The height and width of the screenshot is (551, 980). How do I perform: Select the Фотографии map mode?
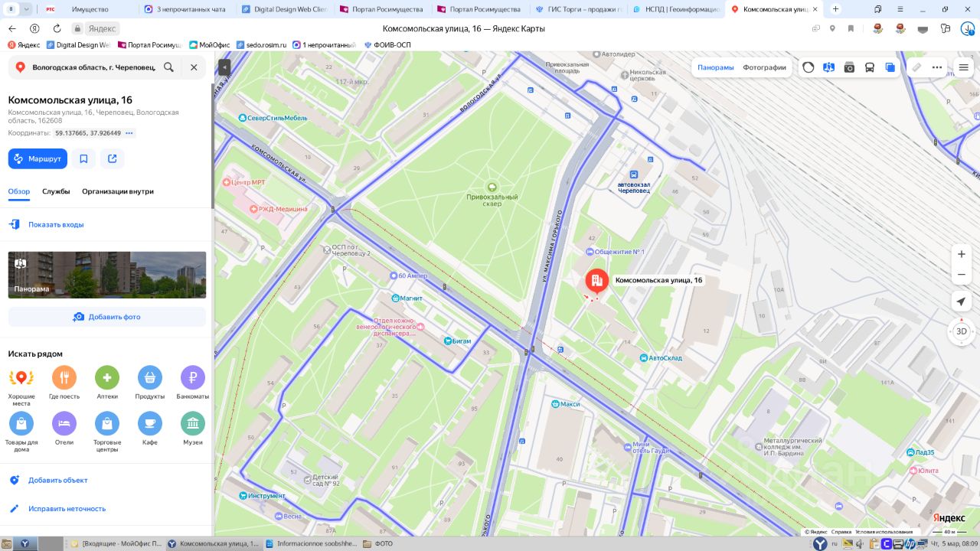click(x=764, y=67)
